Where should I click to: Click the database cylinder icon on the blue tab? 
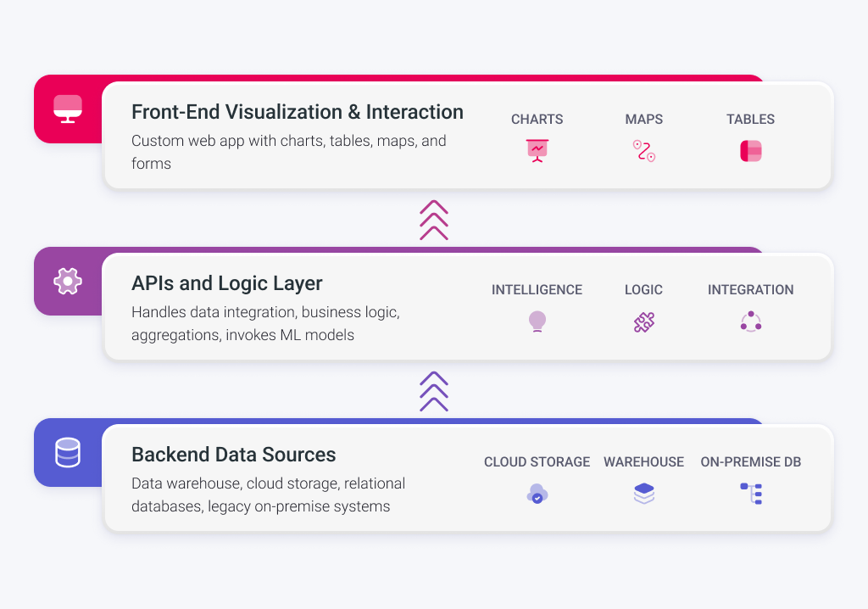coord(68,452)
